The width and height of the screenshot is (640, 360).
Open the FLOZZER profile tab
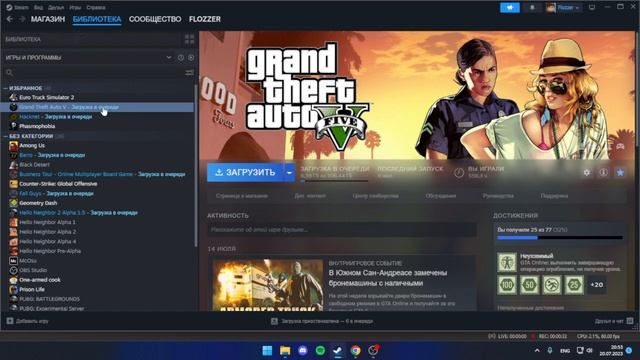[x=205, y=19]
